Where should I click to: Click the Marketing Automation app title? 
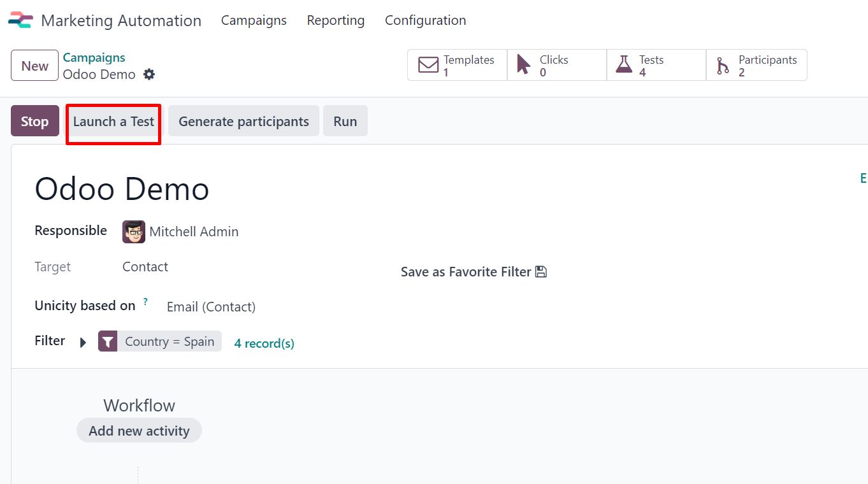coord(121,20)
